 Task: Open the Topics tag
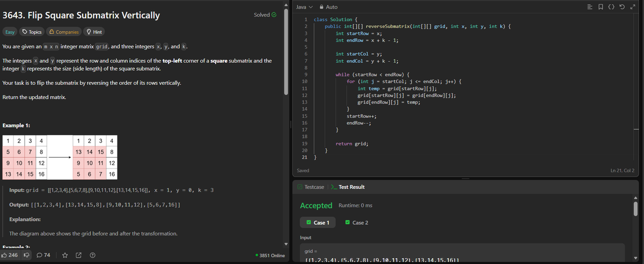point(32,32)
